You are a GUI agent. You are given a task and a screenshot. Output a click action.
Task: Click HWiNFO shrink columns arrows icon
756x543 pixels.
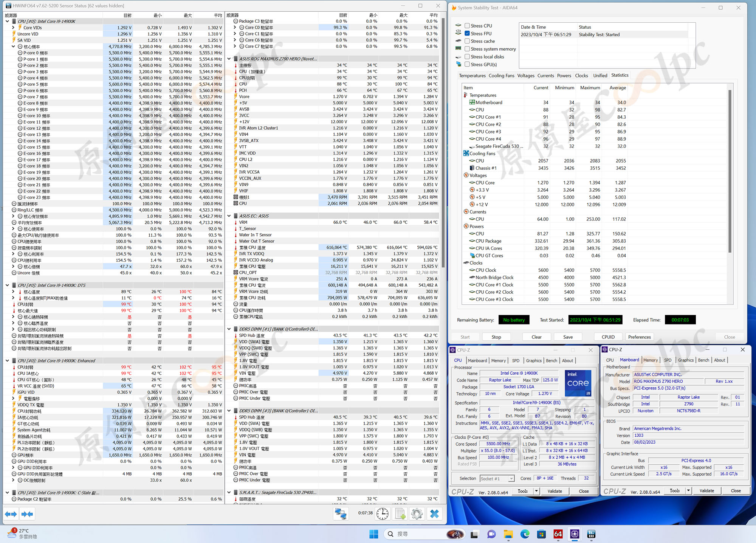[x=27, y=514]
